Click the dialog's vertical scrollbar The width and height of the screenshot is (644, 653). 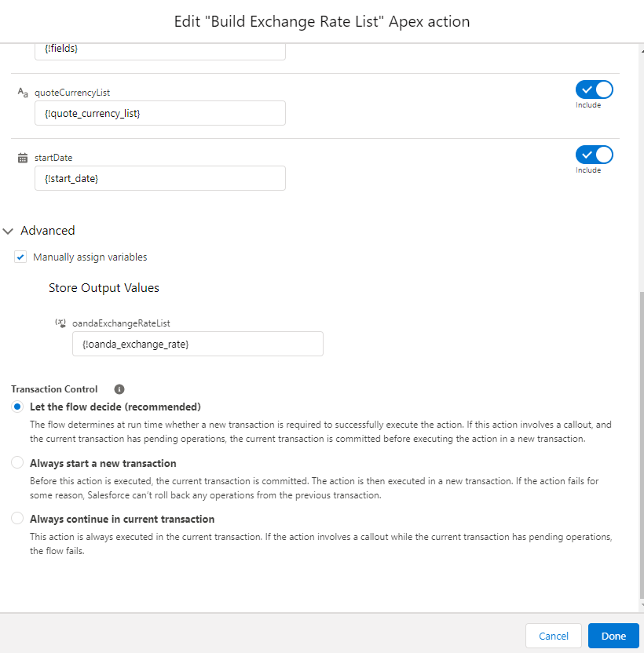click(x=640, y=447)
